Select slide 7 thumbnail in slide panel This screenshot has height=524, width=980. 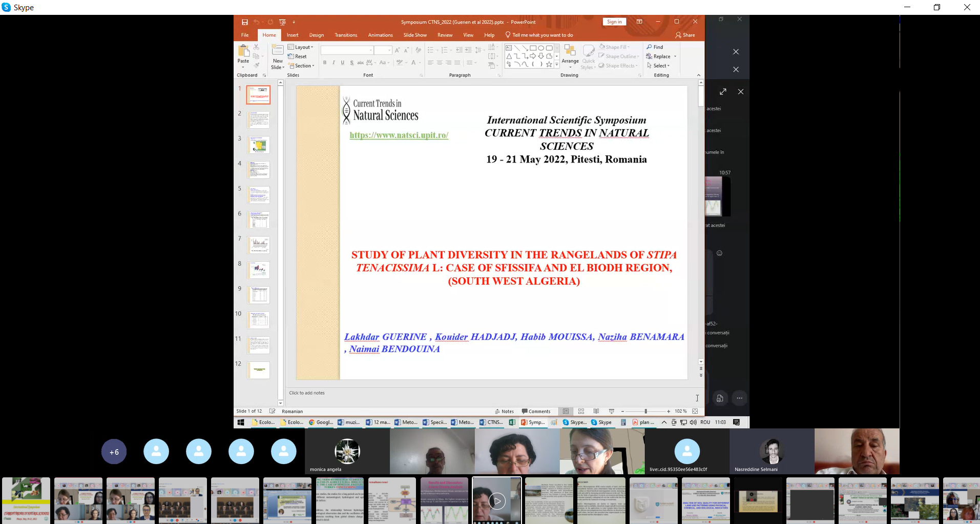pos(259,245)
